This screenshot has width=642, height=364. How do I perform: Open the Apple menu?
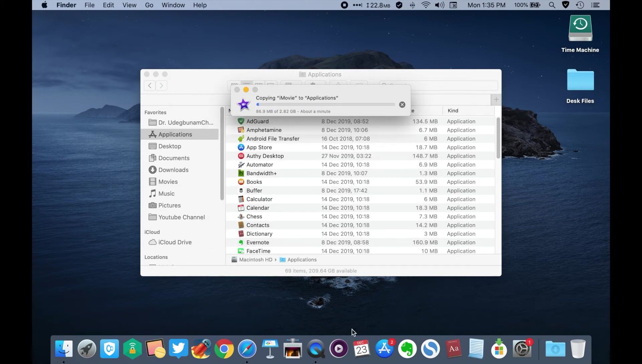click(44, 5)
